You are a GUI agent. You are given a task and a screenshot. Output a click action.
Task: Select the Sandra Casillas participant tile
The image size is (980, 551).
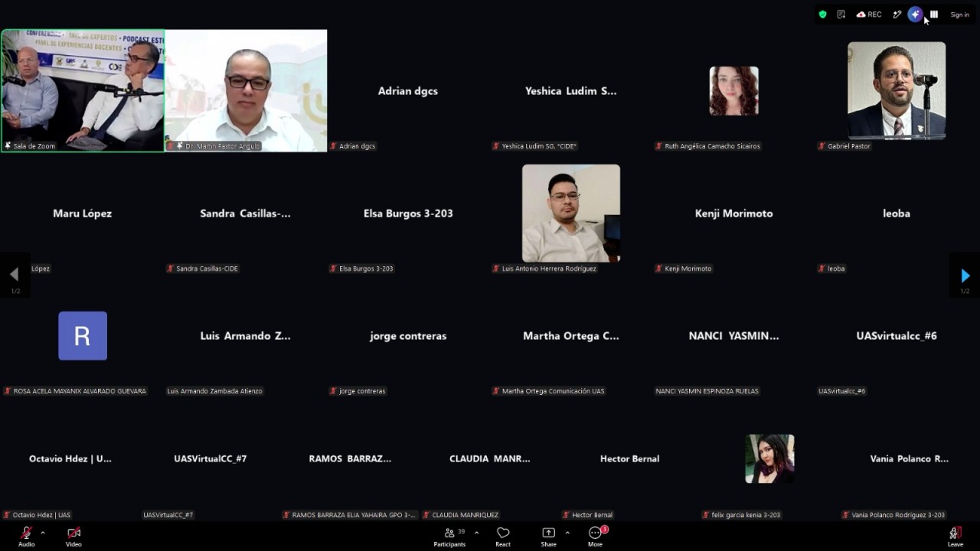[246, 214]
